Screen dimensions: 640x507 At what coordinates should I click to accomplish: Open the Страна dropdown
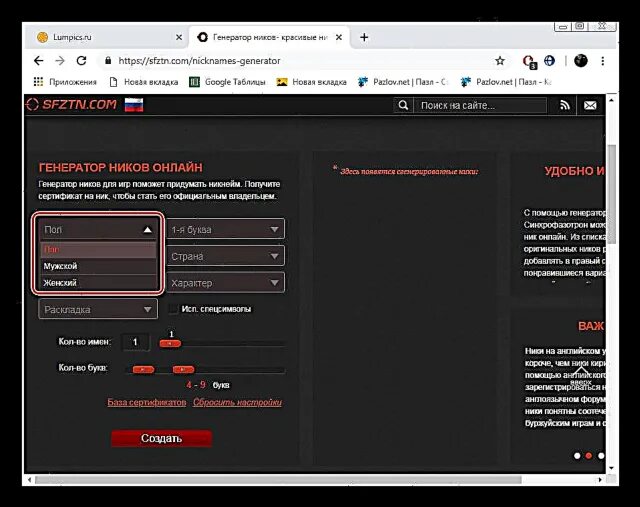click(226, 256)
